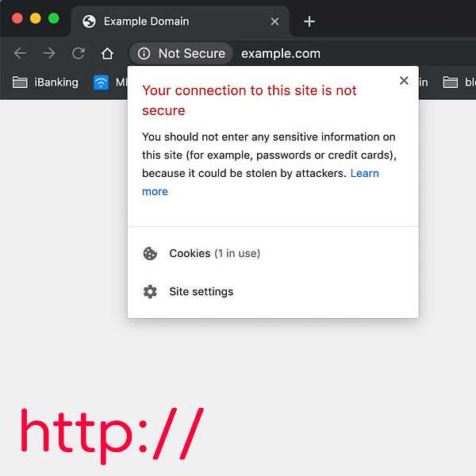Viewport: 476px width, 476px height.
Task: Click the gear icon for site settings
Action: [x=150, y=292]
